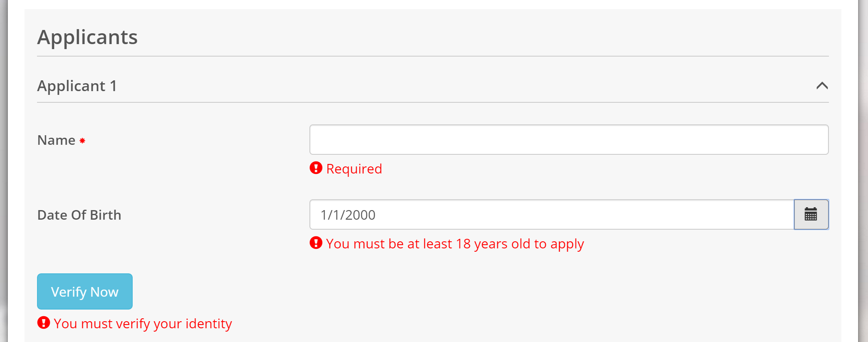The image size is (868, 342).
Task: Click the divider line under Applicants heading
Action: (433, 56)
